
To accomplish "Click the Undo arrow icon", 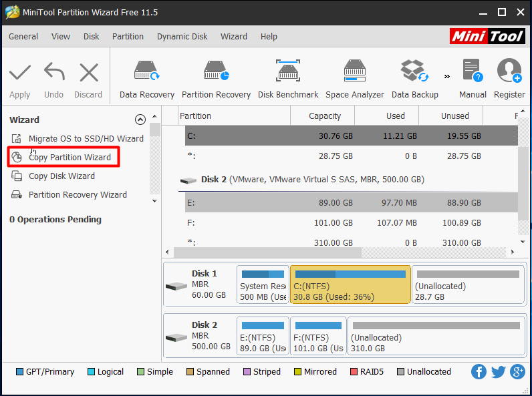I will (54, 71).
